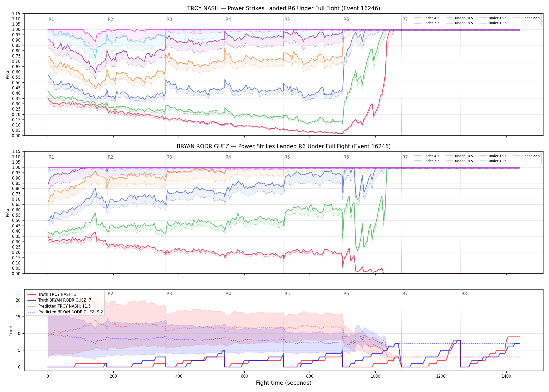Image resolution: width=549 pixels, height=392 pixels.
Task: Click the R6 marker in TROY NASH chart
Action: pyautogui.click(x=346, y=19)
